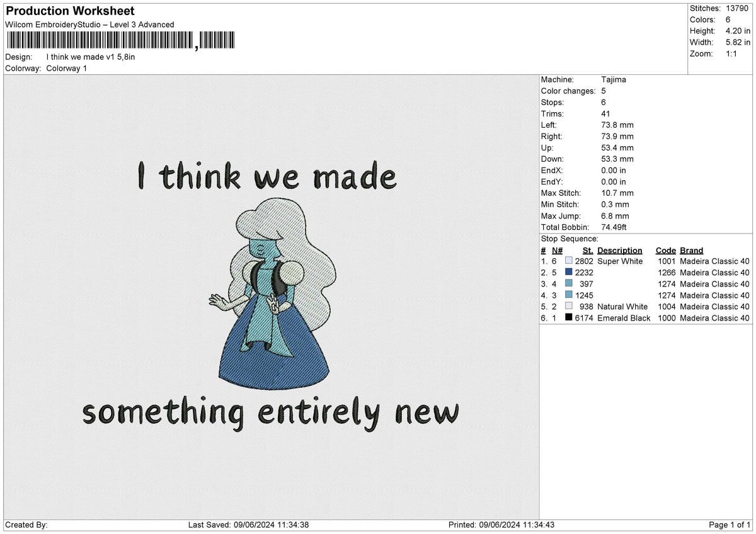The image size is (756, 534).
Task: Click the embroidered text 'something entirely new'
Action: tap(271, 413)
